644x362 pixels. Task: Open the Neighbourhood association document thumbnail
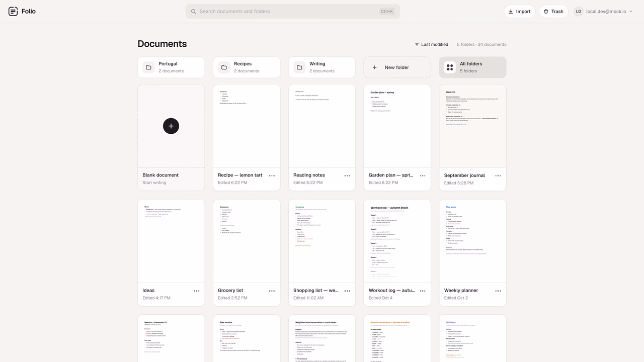coord(322,338)
